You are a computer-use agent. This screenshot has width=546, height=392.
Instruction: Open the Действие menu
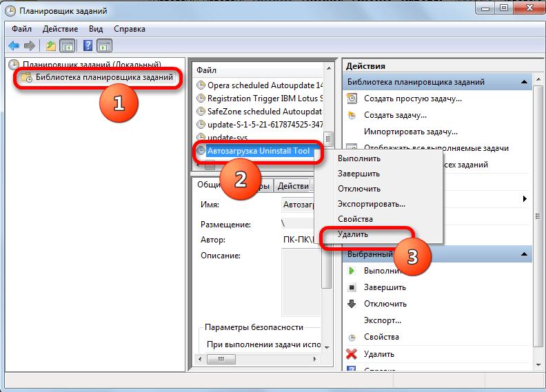pos(60,29)
